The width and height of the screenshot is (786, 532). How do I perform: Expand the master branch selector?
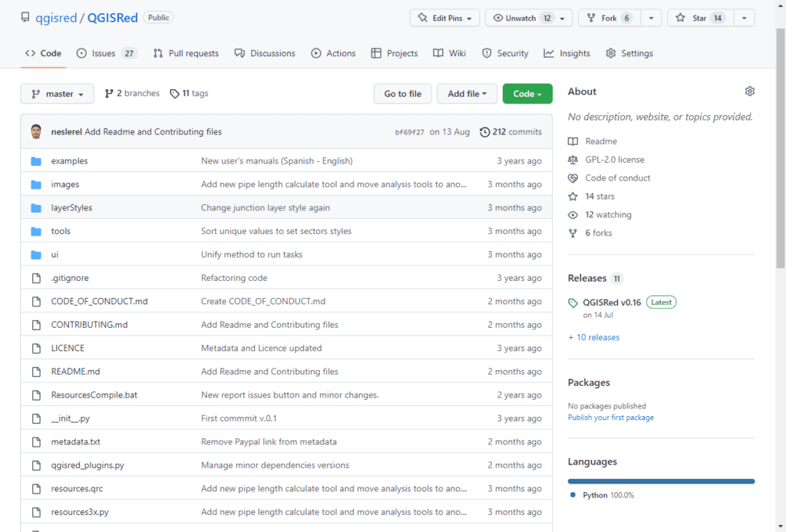[x=57, y=94]
